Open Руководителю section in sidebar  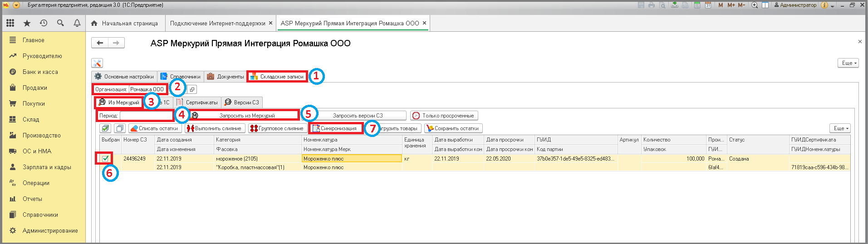(x=42, y=56)
